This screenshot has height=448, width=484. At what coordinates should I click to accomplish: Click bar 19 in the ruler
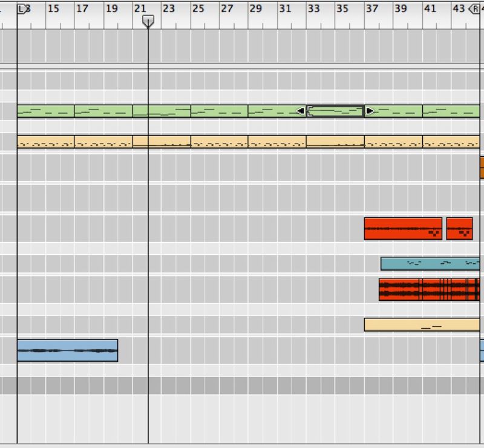(111, 8)
